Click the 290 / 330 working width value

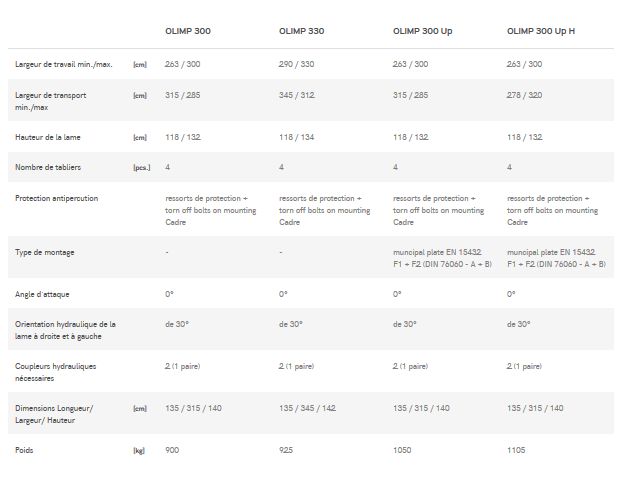[x=297, y=65]
